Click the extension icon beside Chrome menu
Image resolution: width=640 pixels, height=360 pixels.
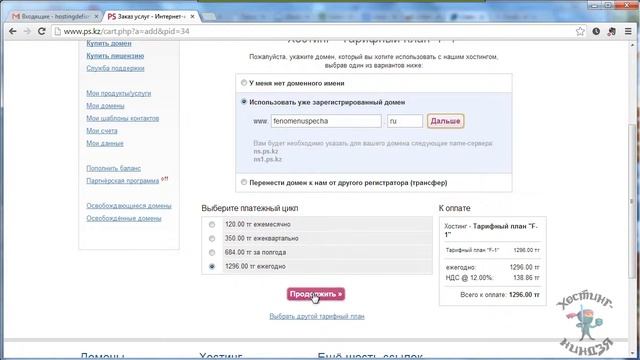coord(611,31)
